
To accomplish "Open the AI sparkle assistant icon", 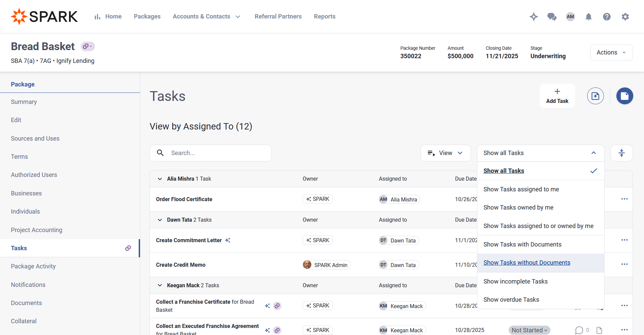I will (x=534, y=16).
